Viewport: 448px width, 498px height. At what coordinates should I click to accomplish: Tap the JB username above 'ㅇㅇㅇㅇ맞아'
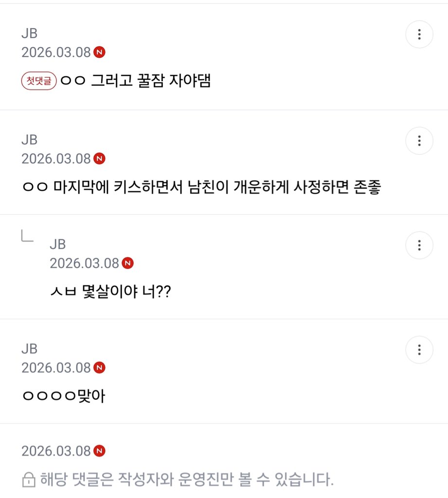pos(29,349)
